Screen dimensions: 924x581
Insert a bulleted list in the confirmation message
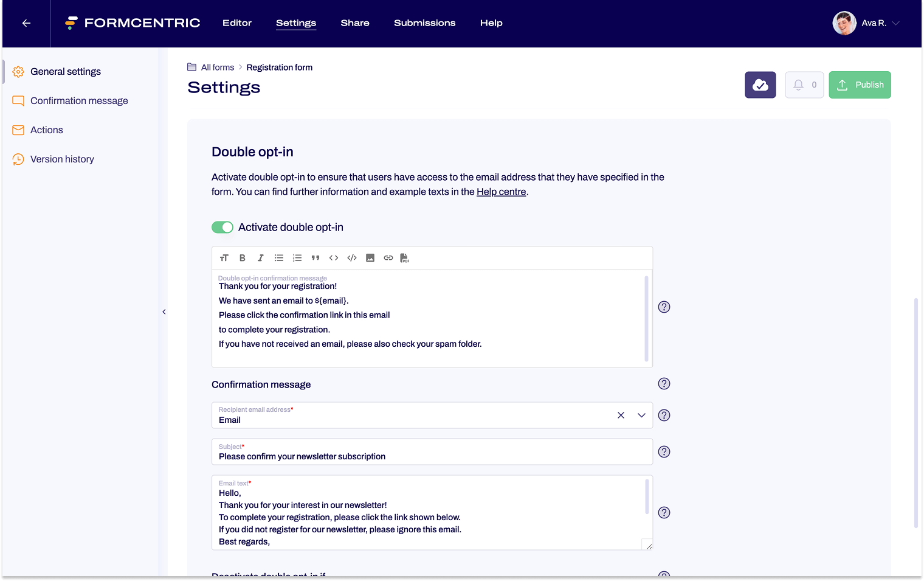tap(279, 257)
